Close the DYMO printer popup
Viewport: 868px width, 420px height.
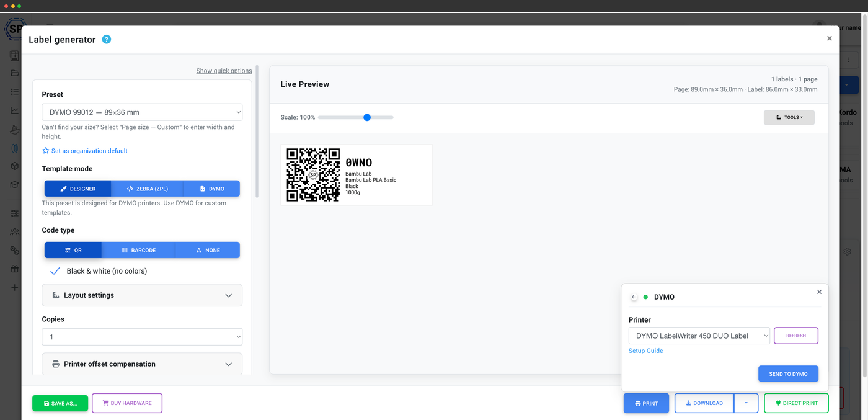(x=819, y=292)
